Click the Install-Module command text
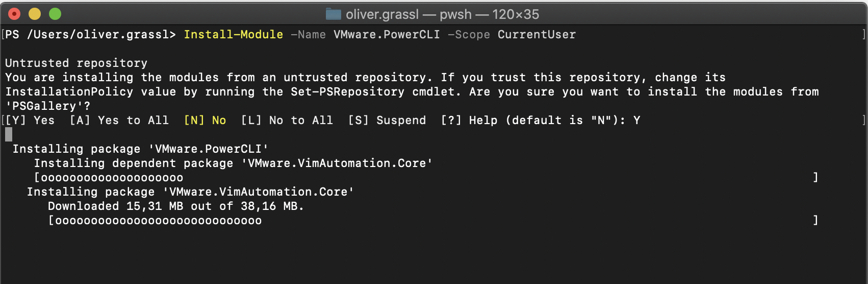 pos(233,34)
